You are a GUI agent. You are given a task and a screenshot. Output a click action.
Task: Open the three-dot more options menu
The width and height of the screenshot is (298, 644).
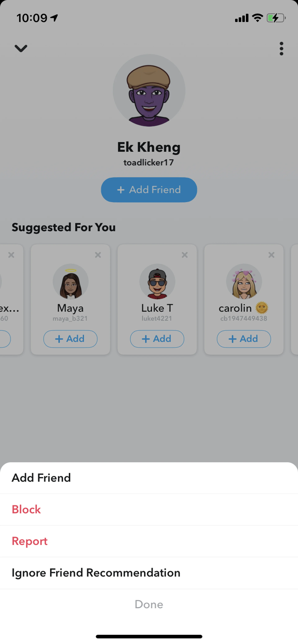pos(282,49)
